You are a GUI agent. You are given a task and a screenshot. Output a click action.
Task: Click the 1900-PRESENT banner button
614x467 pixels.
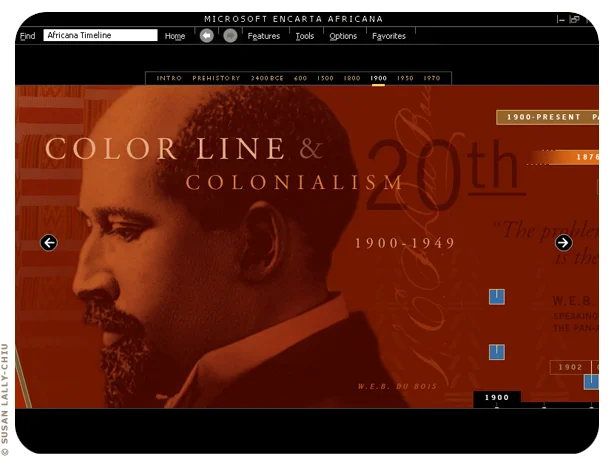547,117
